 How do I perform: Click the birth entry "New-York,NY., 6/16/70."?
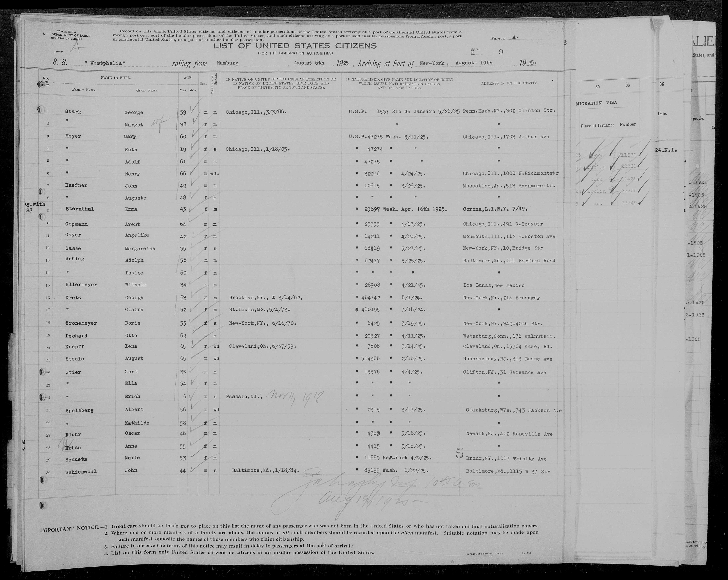[262, 323]
